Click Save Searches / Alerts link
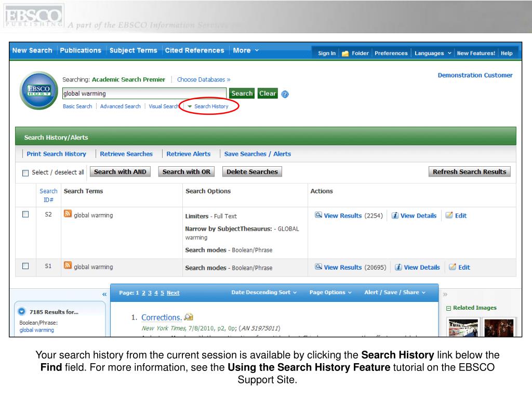 pos(258,154)
